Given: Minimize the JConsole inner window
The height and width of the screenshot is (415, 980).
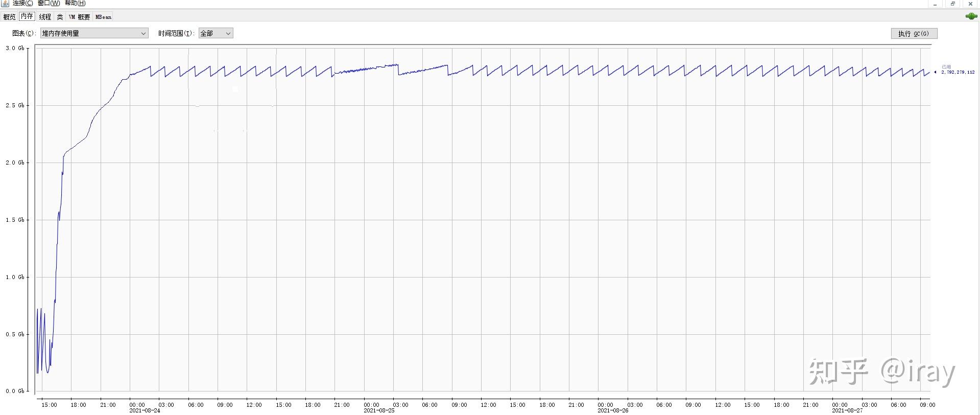Looking at the screenshot, I should pos(935,4).
